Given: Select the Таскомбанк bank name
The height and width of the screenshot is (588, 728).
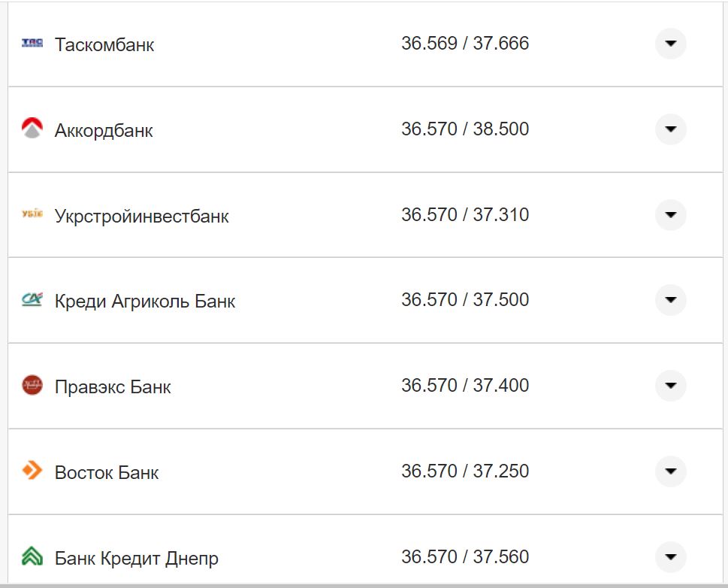Looking at the screenshot, I should (104, 45).
